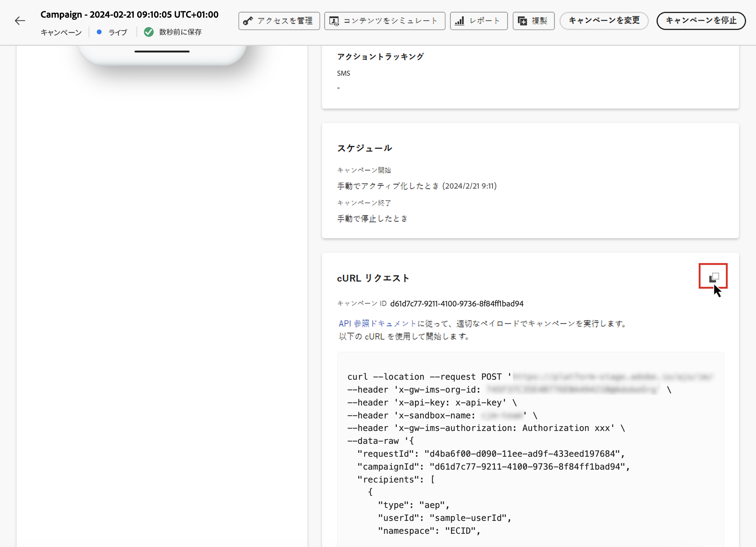Click the campaign ID value text
Screen dimensions: 756x547
coord(456,304)
